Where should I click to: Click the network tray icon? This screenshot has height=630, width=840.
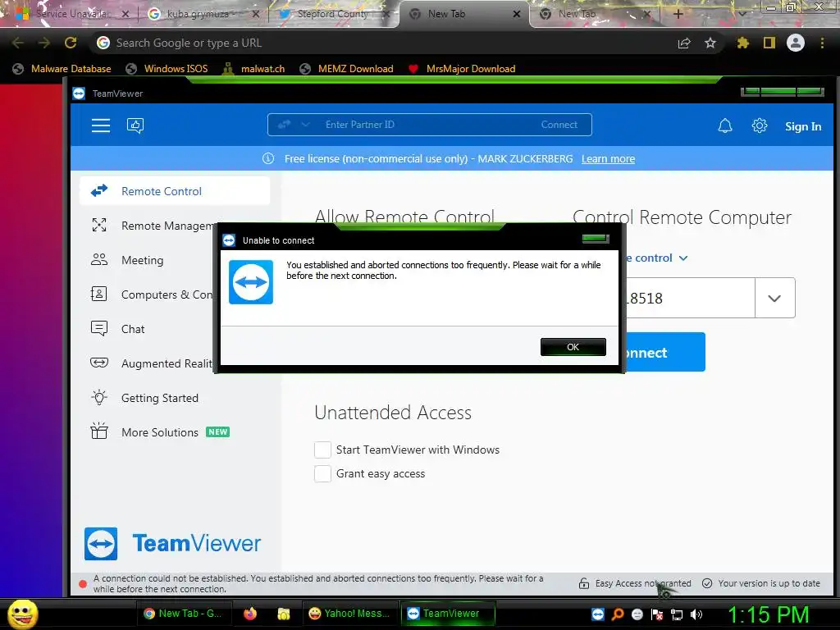(677, 614)
